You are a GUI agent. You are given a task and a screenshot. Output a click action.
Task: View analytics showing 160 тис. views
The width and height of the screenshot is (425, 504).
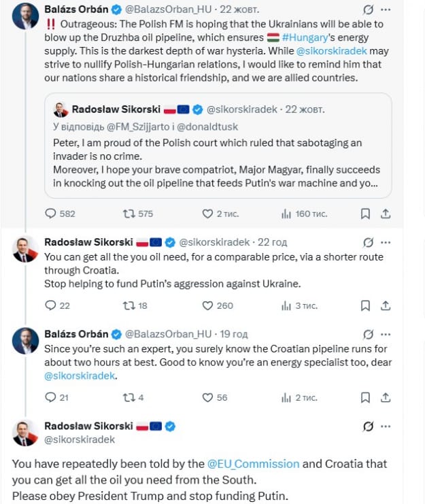[286, 214]
